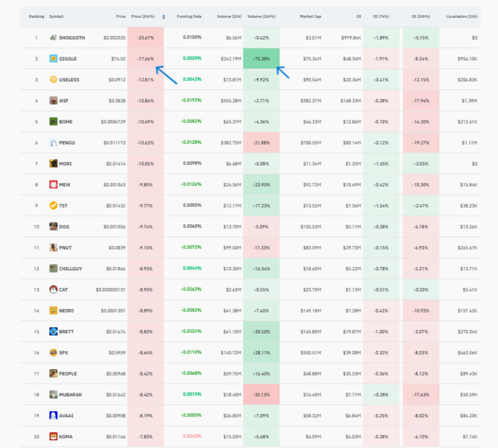Open the PEOPLE symbol link
Image resolution: width=498 pixels, height=448 pixels.
pyautogui.click(x=68, y=373)
